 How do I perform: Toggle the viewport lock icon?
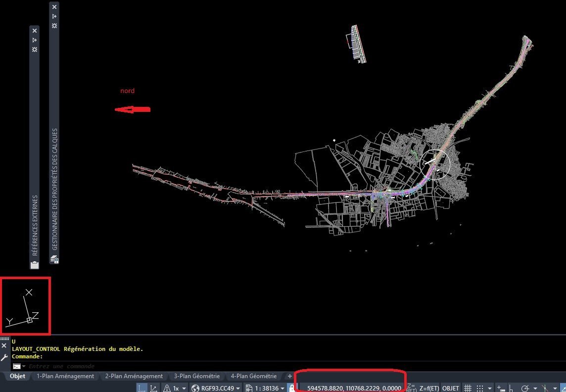pos(292,388)
